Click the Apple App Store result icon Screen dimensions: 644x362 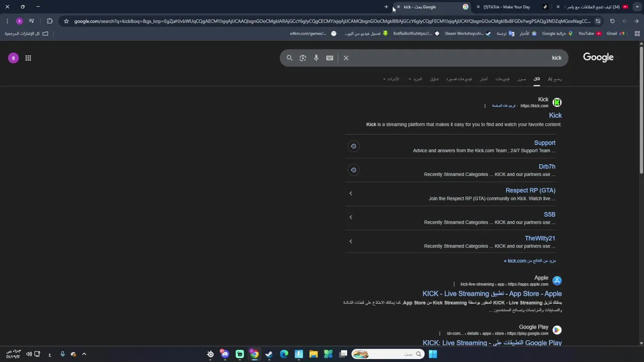pos(557,281)
